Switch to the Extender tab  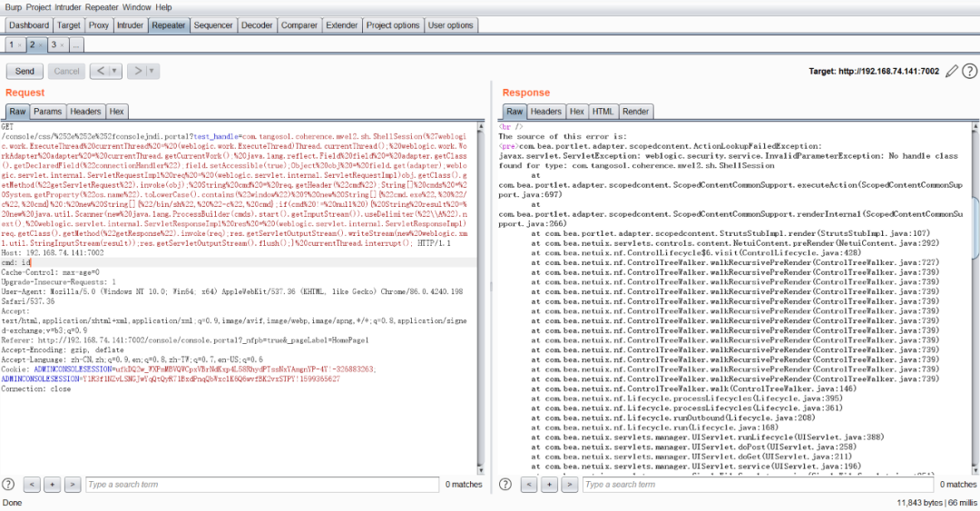342,25
